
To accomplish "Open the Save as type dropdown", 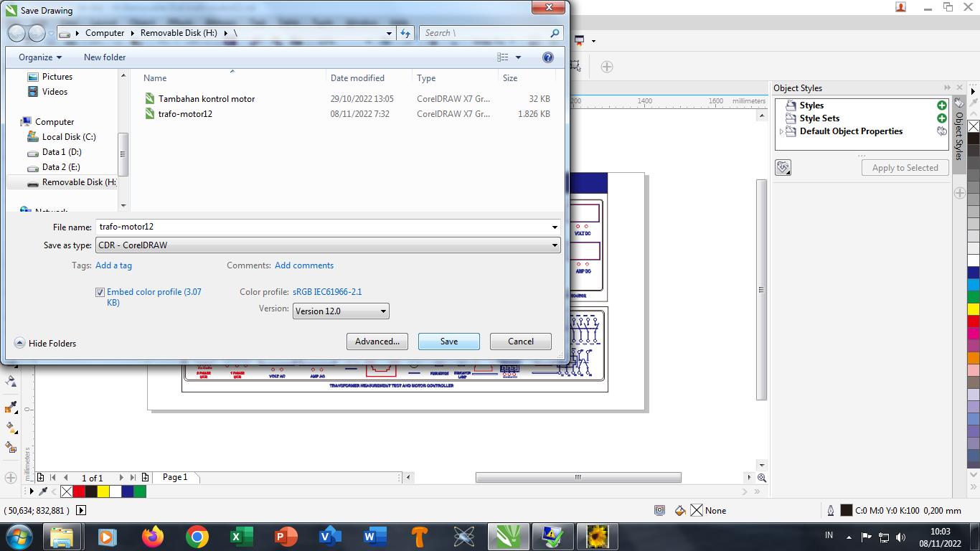I will click(x=328, y=245).
